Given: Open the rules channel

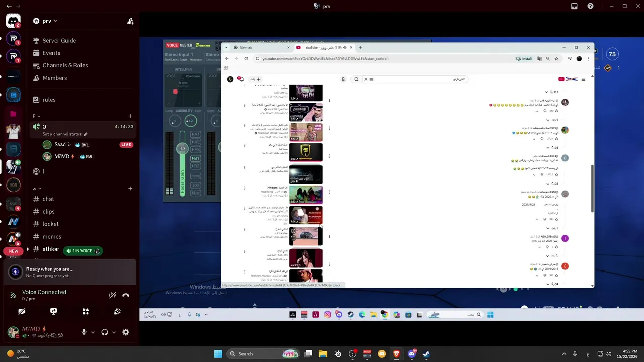Looking at the screenshot, I should pyautogui.click(x=49, y=100).
